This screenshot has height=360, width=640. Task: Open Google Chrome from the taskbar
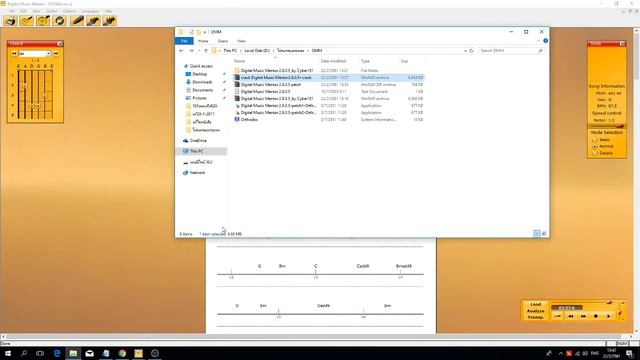[122, 353]
